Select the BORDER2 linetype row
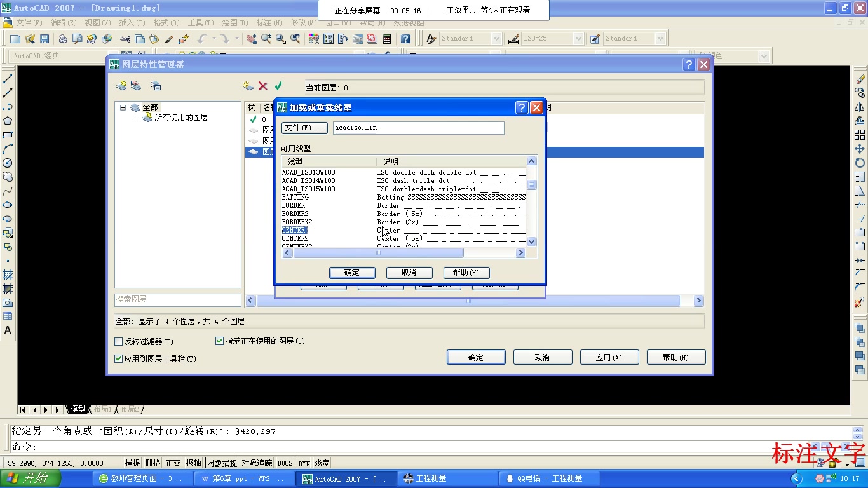The height and width of the screenshot is (488, 868). point(404,213)
